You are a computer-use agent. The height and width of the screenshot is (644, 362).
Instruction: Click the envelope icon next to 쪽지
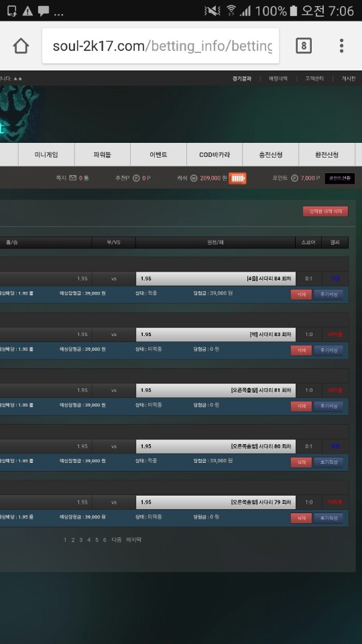[x=72, y=178]
